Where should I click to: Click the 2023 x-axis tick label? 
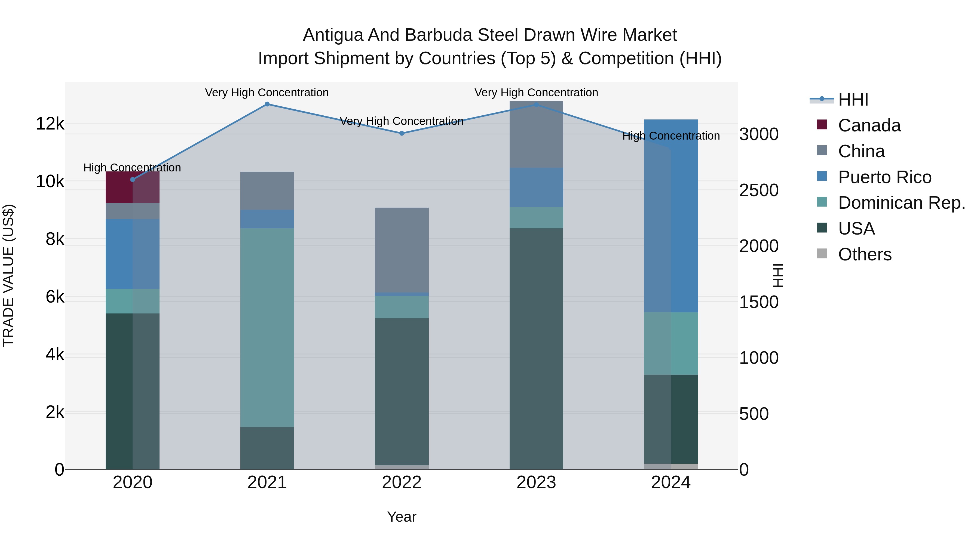[536, 482]
